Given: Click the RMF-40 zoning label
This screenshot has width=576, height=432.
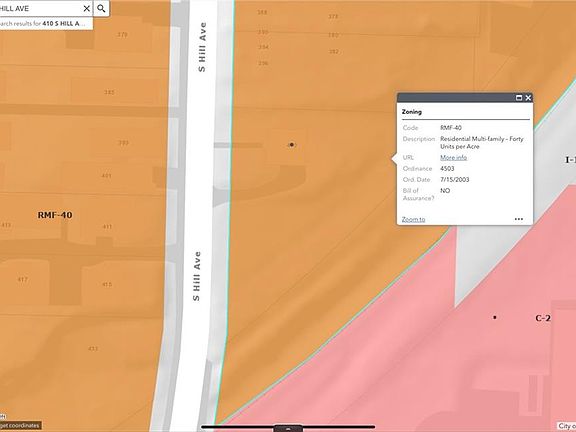Looking at the screenshot, I should 55,215.
